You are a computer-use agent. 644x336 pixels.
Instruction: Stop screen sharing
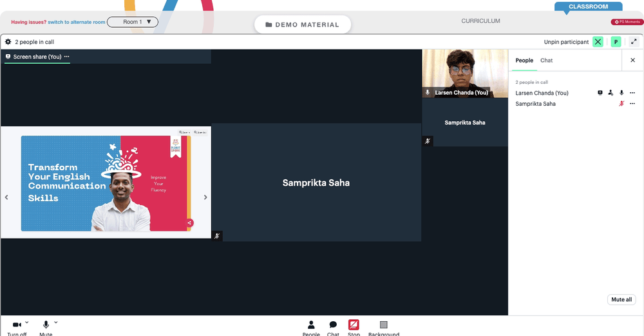coord(354,328)
